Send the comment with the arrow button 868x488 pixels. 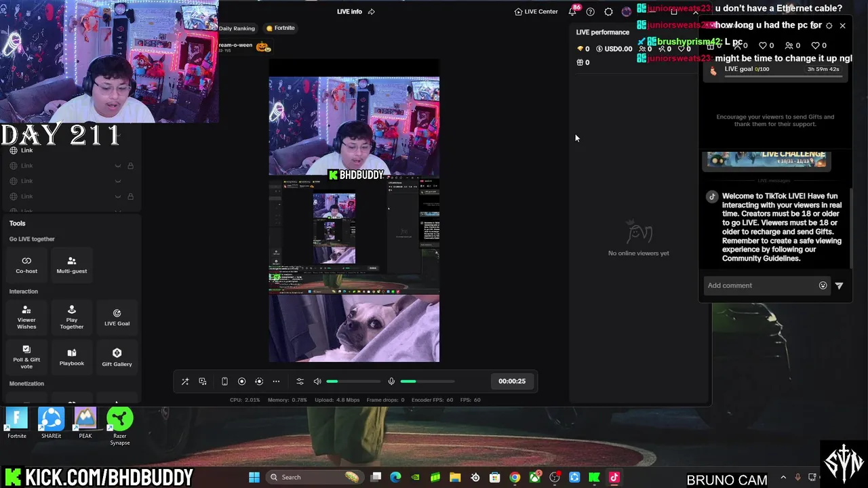point(839,285)
